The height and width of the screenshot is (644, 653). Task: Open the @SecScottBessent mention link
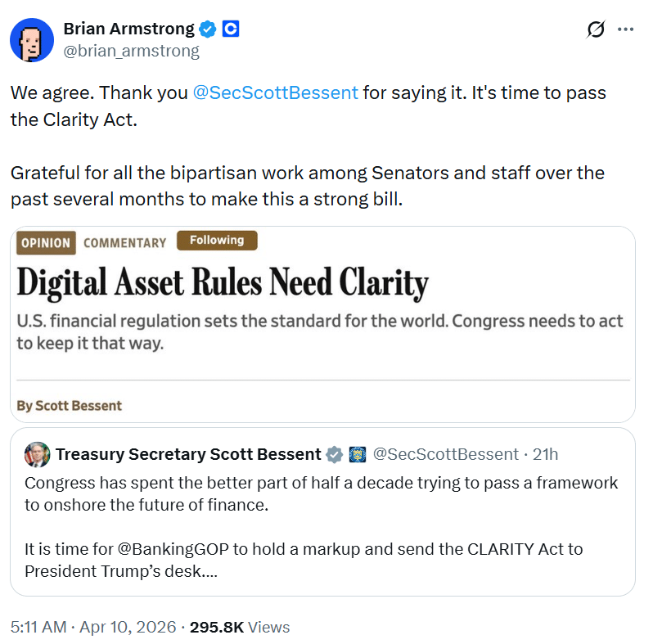pos(275,92)
